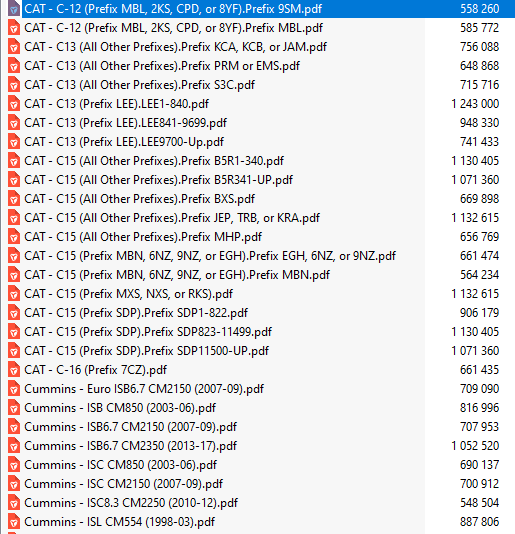Click file icon next to LEE1-840.pdf

(14, 104)
